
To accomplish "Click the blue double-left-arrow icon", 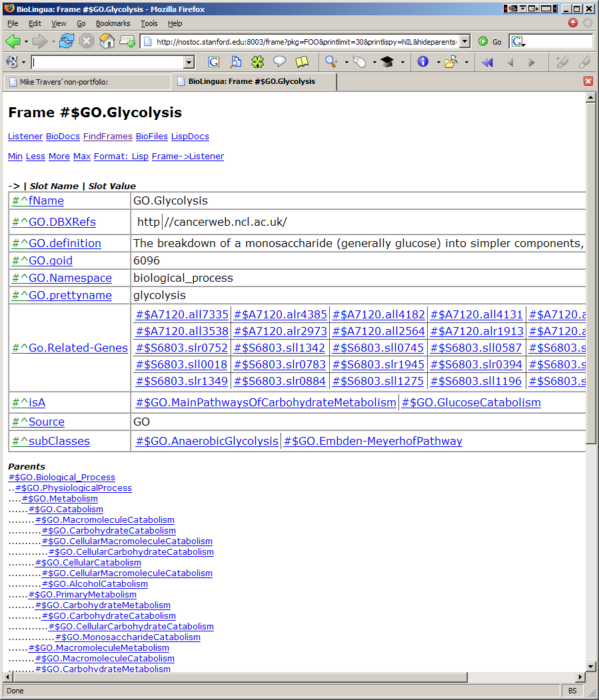I will coord(487,62).
